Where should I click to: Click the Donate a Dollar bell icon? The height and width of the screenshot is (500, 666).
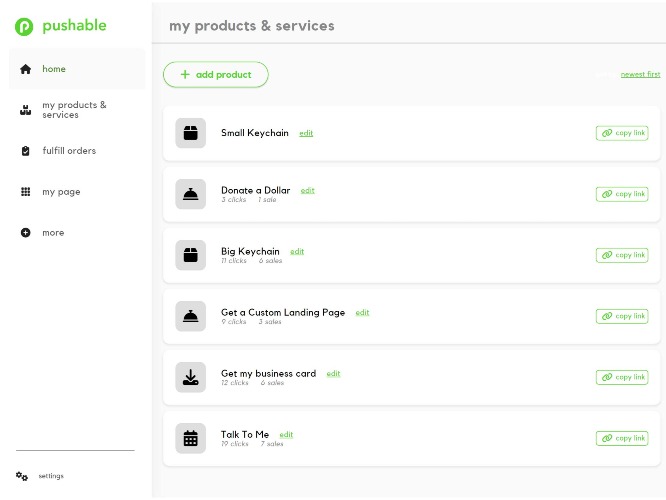tap(190, 194)
